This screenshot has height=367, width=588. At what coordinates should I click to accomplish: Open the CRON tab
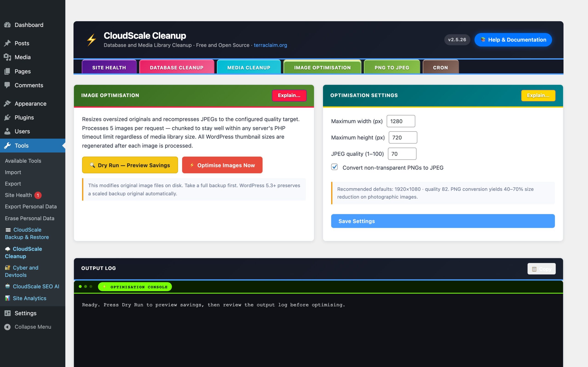pyautogui.click(x=440, y=67)
